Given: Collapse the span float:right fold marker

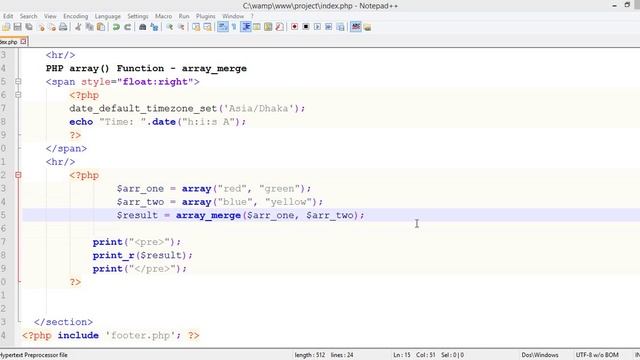Looking at the screenshot, I should click(18, 82).
